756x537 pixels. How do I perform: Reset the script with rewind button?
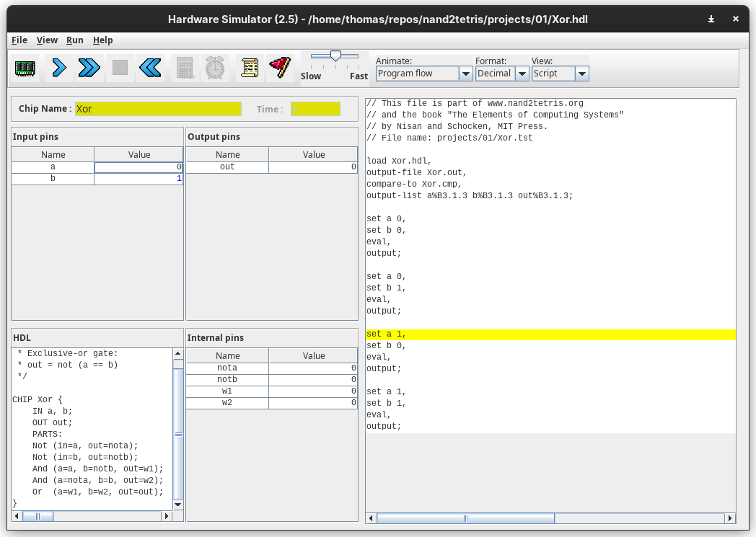click(150, 68)
